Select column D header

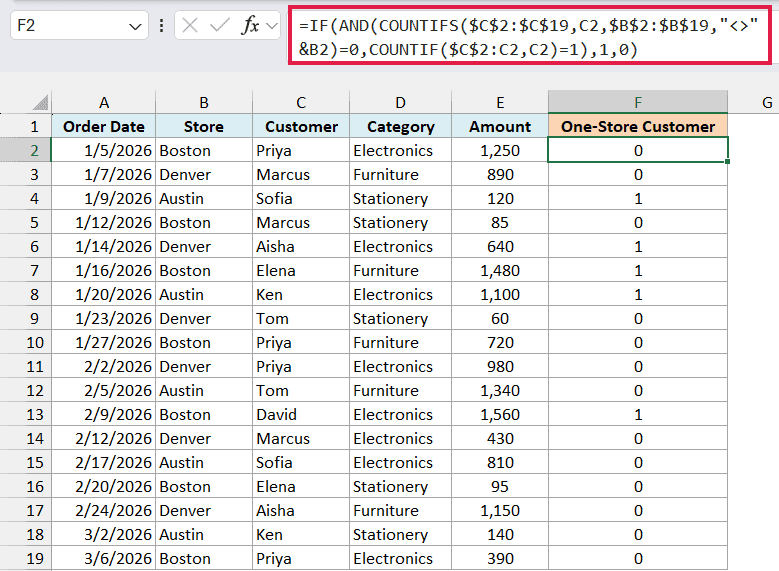pyautogui.click(x=400, y=102)
